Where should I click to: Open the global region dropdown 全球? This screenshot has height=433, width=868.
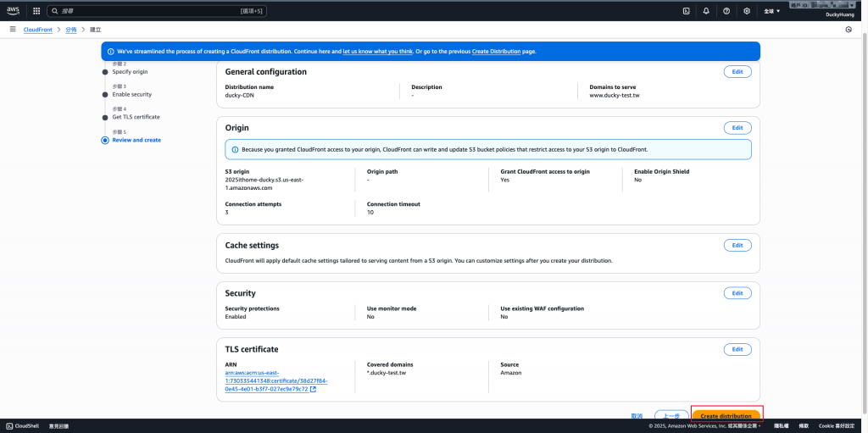click(x=771, y=10)
